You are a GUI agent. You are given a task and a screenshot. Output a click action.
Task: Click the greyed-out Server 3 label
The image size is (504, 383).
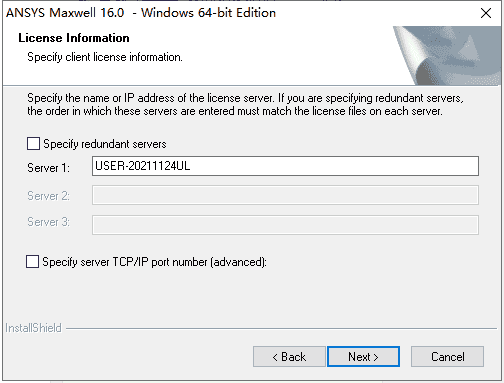(49, 222)
